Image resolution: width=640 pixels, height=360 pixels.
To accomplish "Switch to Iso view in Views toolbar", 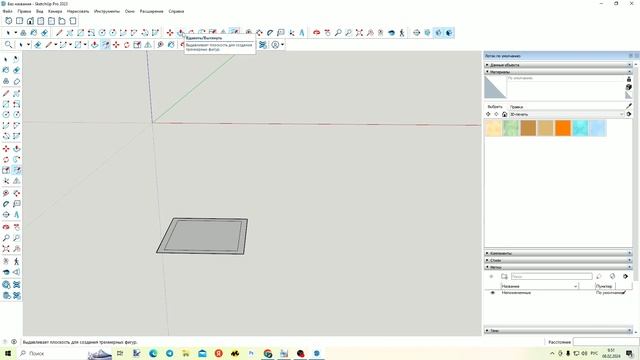I will [9, 21].
